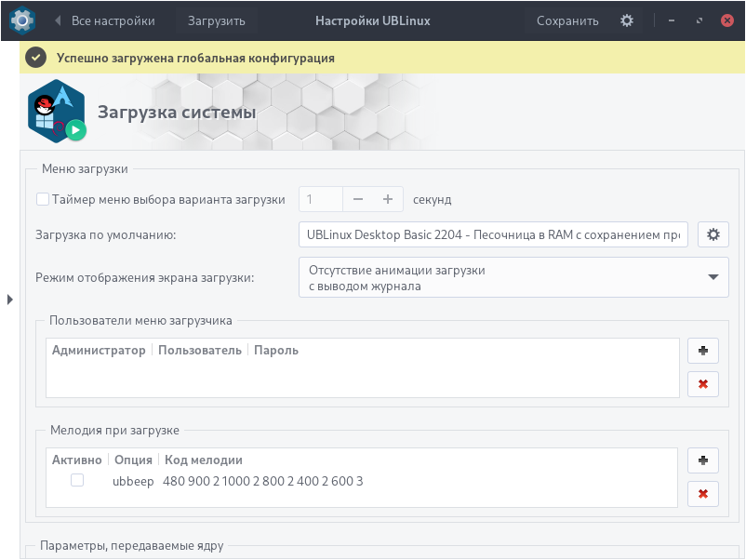Activate the ubbeep melody checkbox
The height and width of the screenshot is (560, 746).
77,481
